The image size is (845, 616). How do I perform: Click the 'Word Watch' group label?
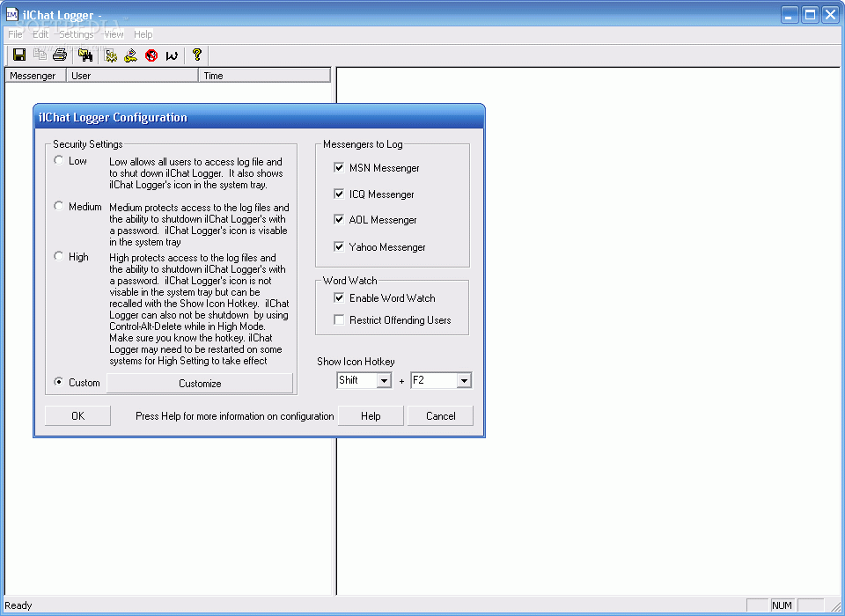coord(349,280)
